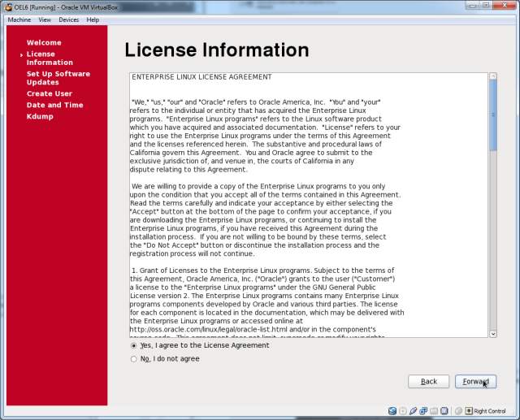The image size is (520, 420).
Task: Click the oss.oracle.com URL in license text
Action: [209, 330]
